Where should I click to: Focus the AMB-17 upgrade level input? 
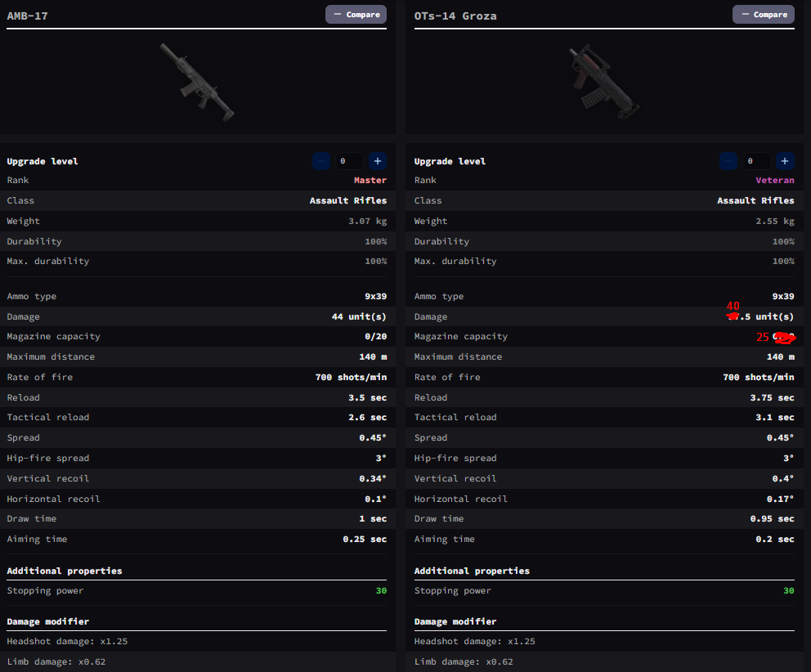pos(349,161)
